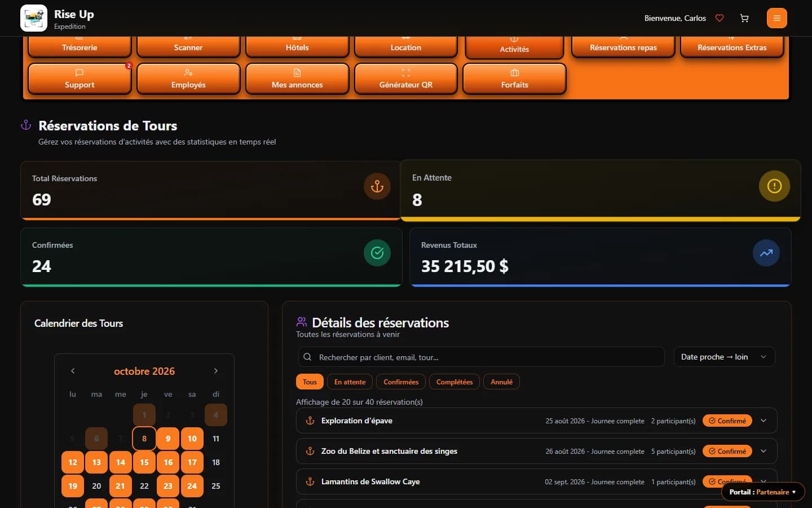Click the Rise Up Expedition logo
Image resolution: width=812 pixels, height=508 pixels.
pyautogui.click(x=34, y=18)
